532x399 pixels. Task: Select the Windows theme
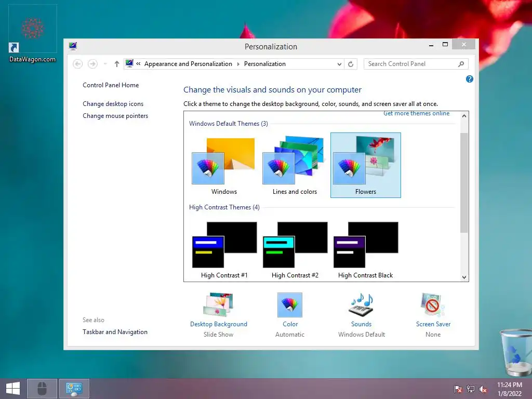point(224,166)
